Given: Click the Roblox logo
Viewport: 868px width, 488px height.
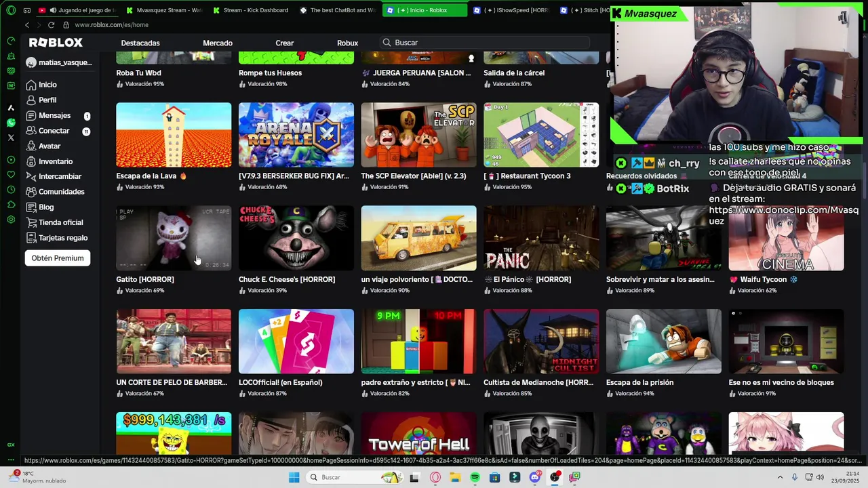Looking at the screenshot, I should 56,43.
